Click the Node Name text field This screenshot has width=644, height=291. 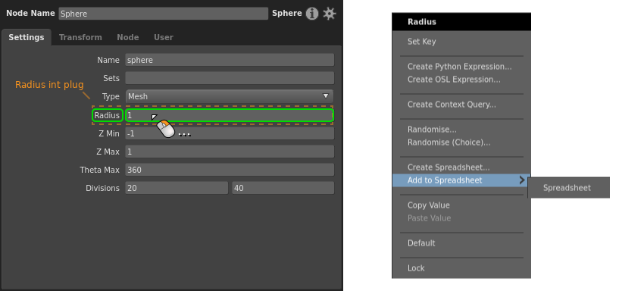tap(163, 14)
